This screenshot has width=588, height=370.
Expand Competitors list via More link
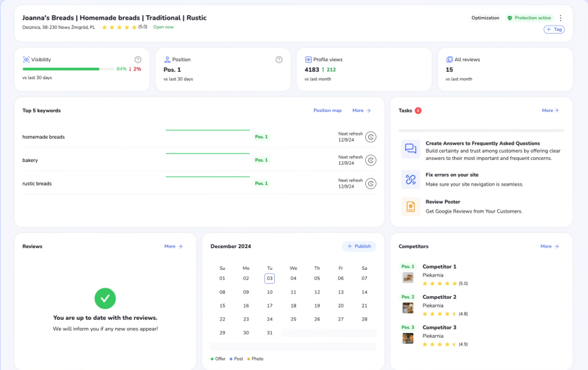548,246
